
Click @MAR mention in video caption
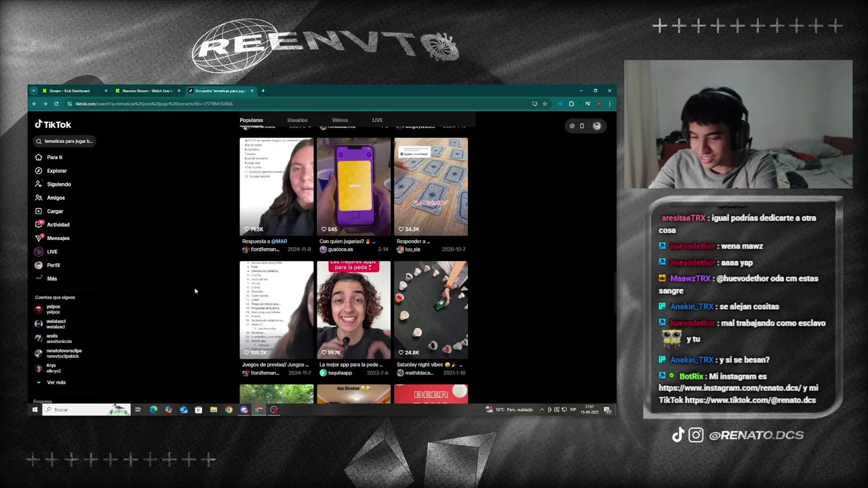279,241
